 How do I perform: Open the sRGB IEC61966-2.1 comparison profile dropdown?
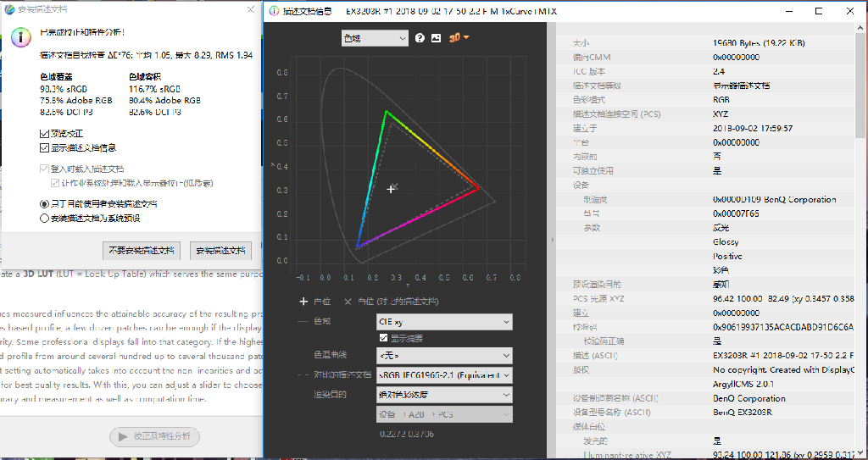click(x=444, y=374)
